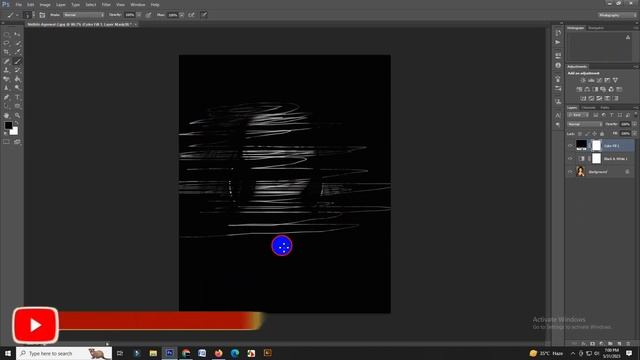This screenshot has width=640, height=360.
Task: Select the Rectangular Marquee tool
Action: [x=7, y=34]
